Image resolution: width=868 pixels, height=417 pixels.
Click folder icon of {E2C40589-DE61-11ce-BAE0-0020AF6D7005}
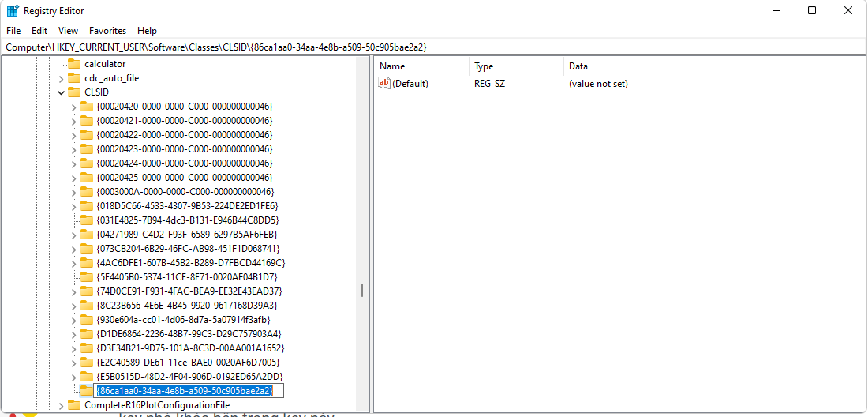coord(87,363)
